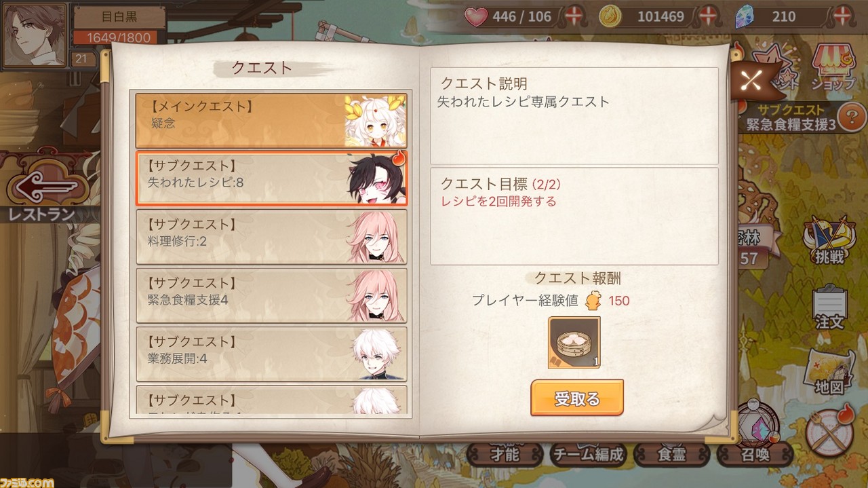This screenshot has width=868, height=488.
Task: Open the 食霊 menu button
Action: [x=672, y=453]
